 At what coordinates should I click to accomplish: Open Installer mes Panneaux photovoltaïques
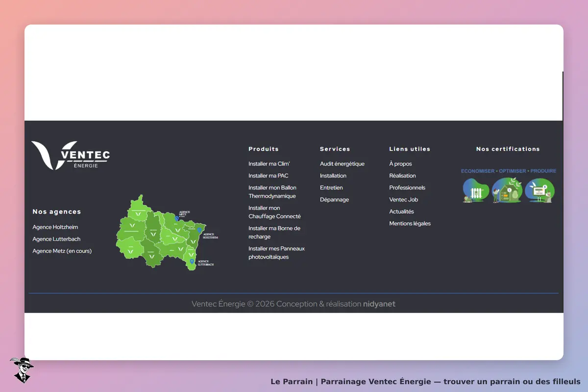pos(276,253)
